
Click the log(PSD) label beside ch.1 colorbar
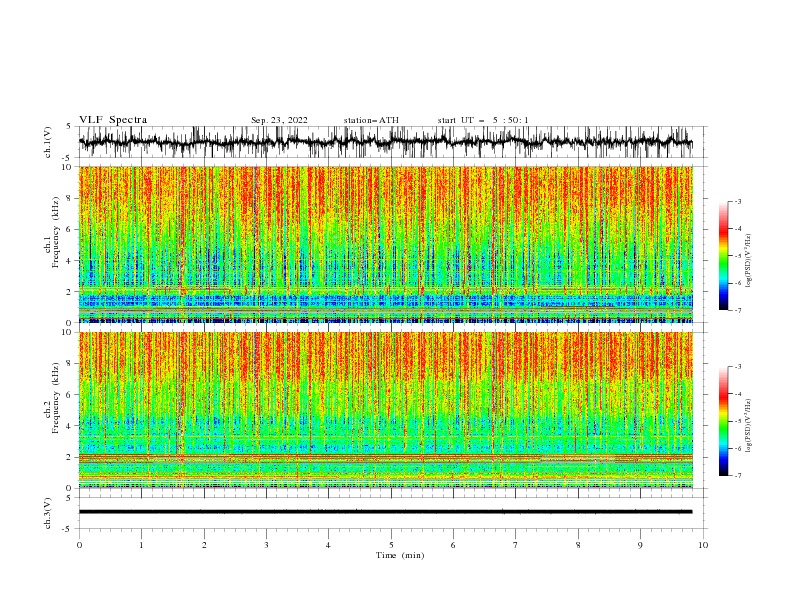pos(749,261)
